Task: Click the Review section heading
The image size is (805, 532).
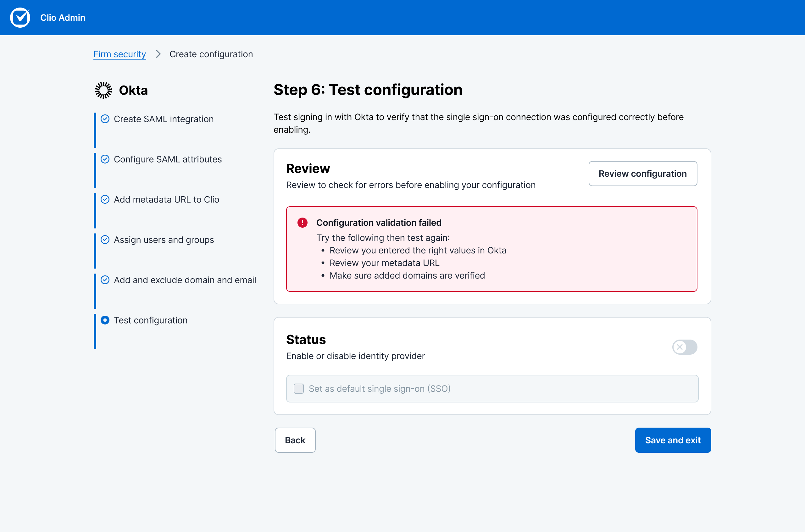Action: (x=308, y=168)
